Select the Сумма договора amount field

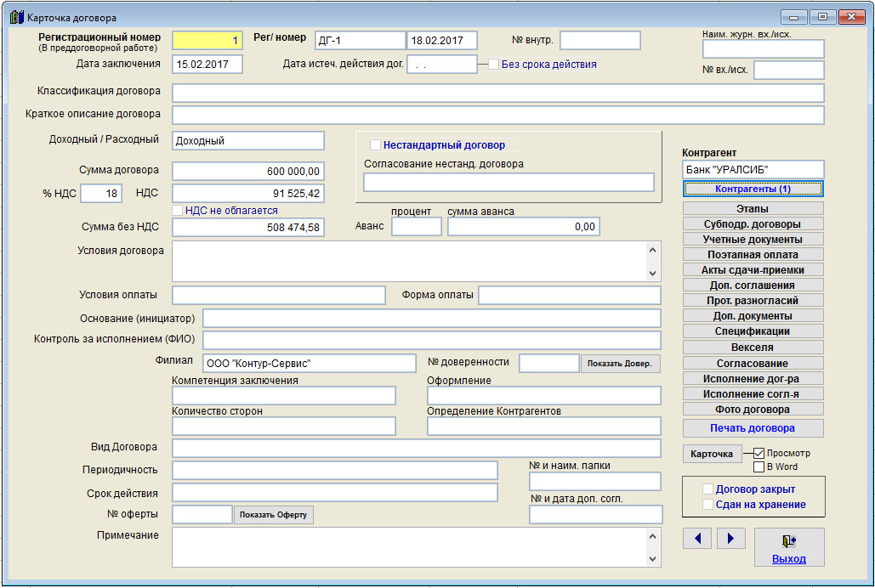pyautogui.click(x=247, y=172)
